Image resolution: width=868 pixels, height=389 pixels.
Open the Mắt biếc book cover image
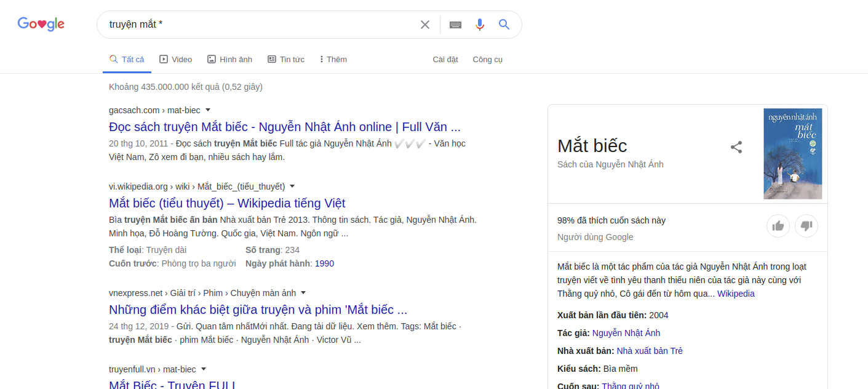pos(793,154)
